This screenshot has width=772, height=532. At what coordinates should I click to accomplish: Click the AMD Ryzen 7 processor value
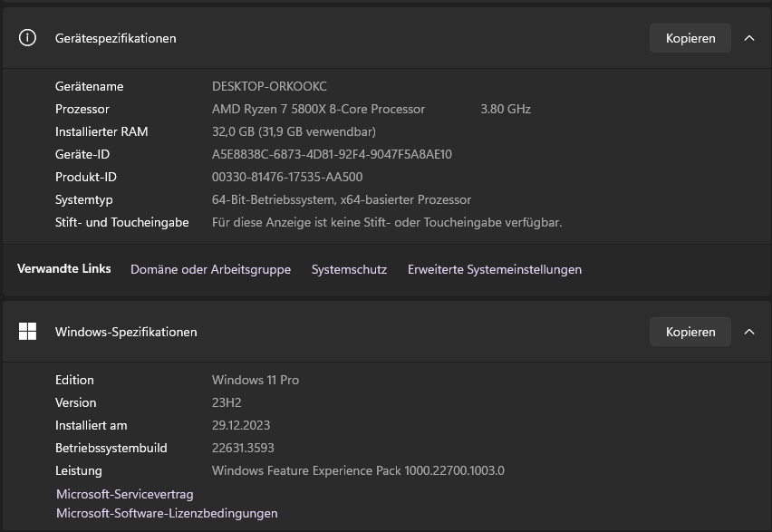tap(318, 109)
